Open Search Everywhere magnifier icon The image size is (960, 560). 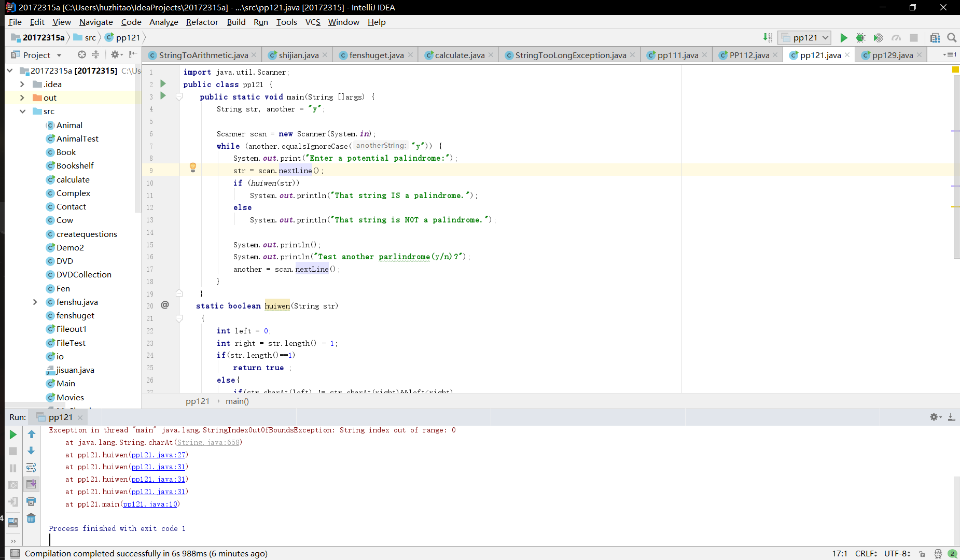point(952,37)
